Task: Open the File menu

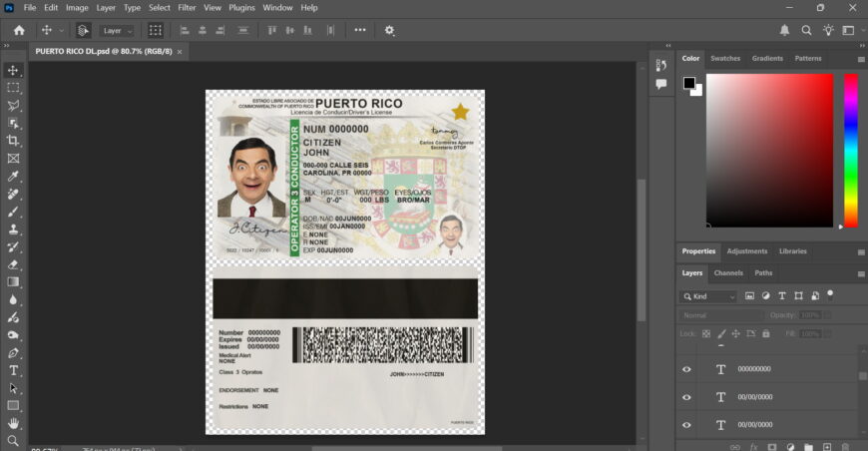Action: [x=30, y=8]
